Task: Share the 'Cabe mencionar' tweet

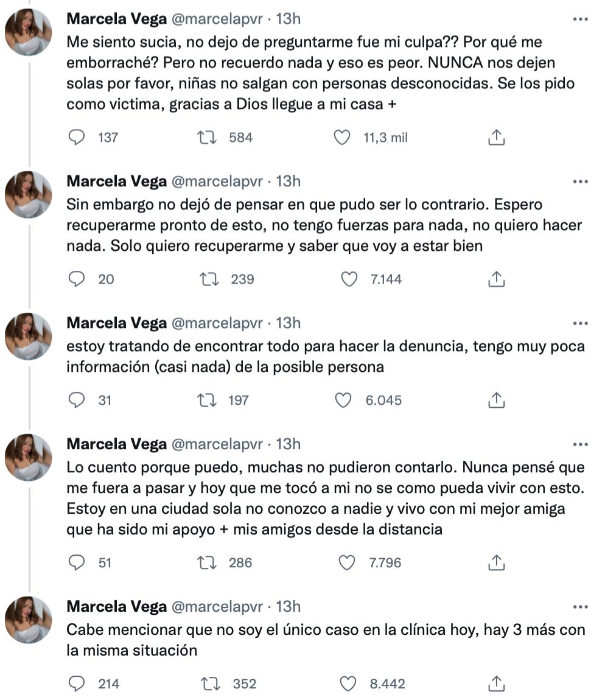Action: [497, 684]
